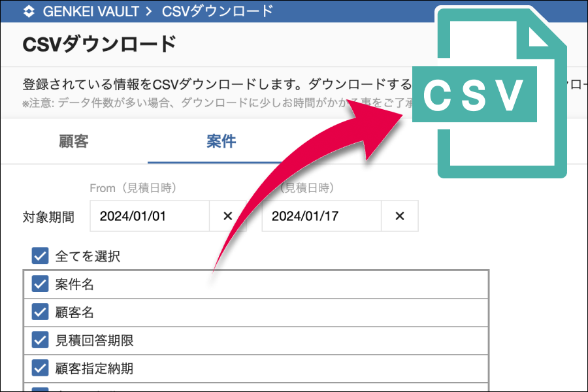
Task: Uncheck the 顧客名 checkbox
Action: (x=41, y=312)
